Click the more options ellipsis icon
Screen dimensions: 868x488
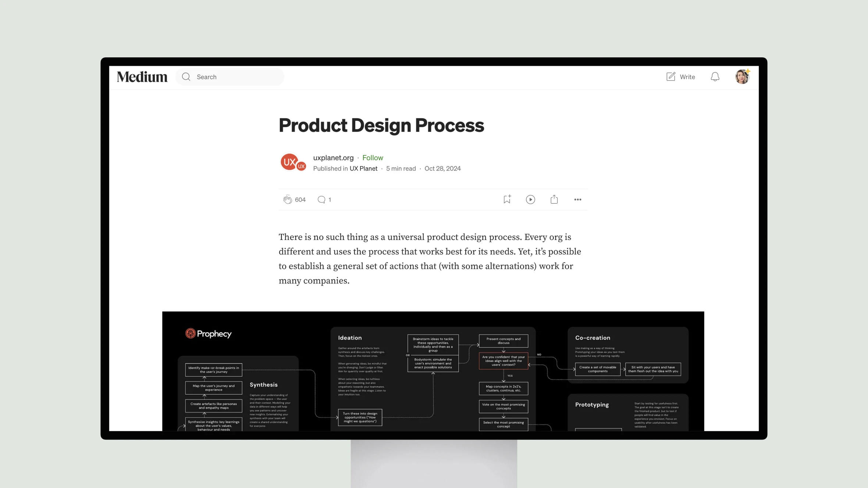tap(577, 199)
